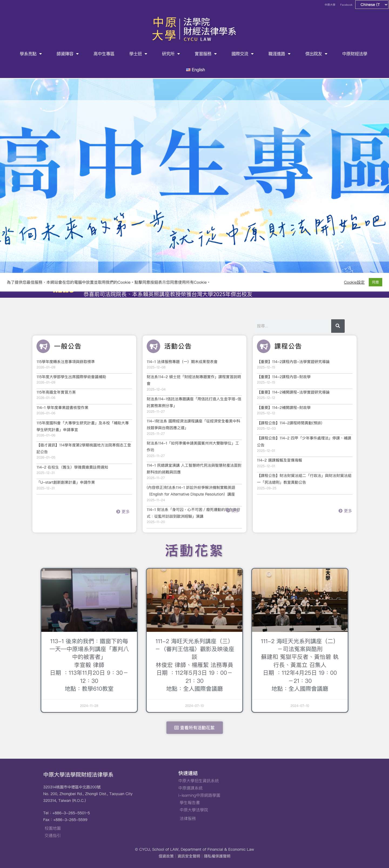Click into the 搜尋 search field
This screenshot has width=389, height=868.
coord(292,326)
